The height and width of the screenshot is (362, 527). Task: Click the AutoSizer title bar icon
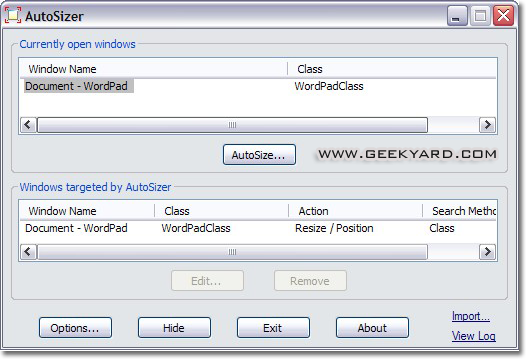13,15
